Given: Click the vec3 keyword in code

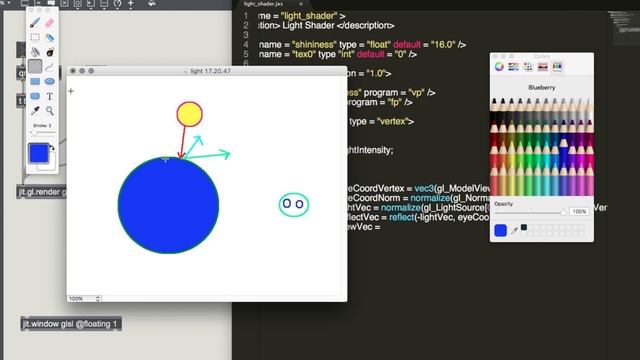Looking at the screenshot, I should [x=424, y=189].
